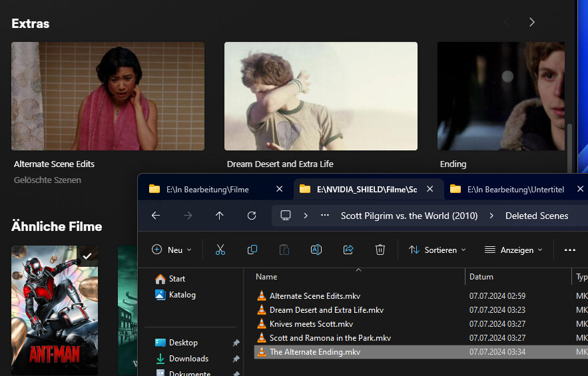
Task: Play the Alternate Scene Edits extra thumbnail
Action: click(x=108, y=96)
